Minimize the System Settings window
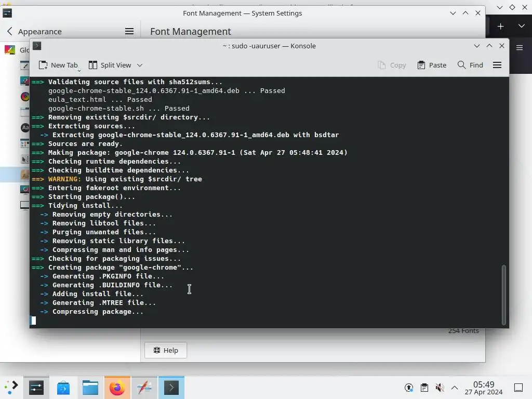The image size is (532, 399). click(453, 13)
